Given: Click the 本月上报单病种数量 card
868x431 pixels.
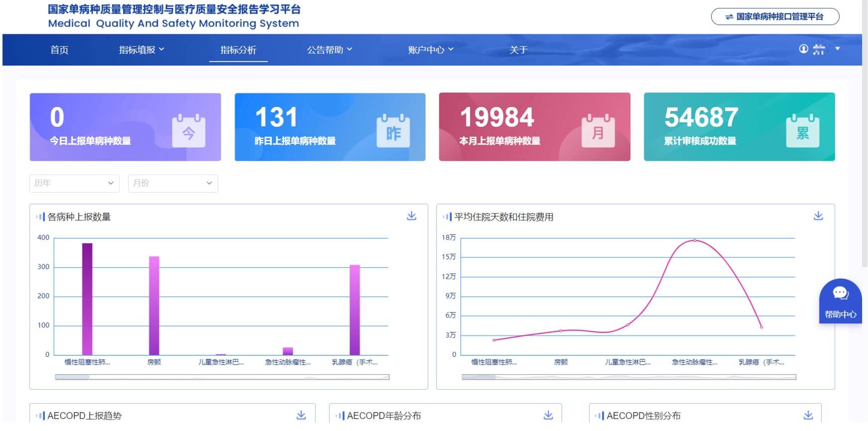Looking at the screenshot, I should pos(535,127).
